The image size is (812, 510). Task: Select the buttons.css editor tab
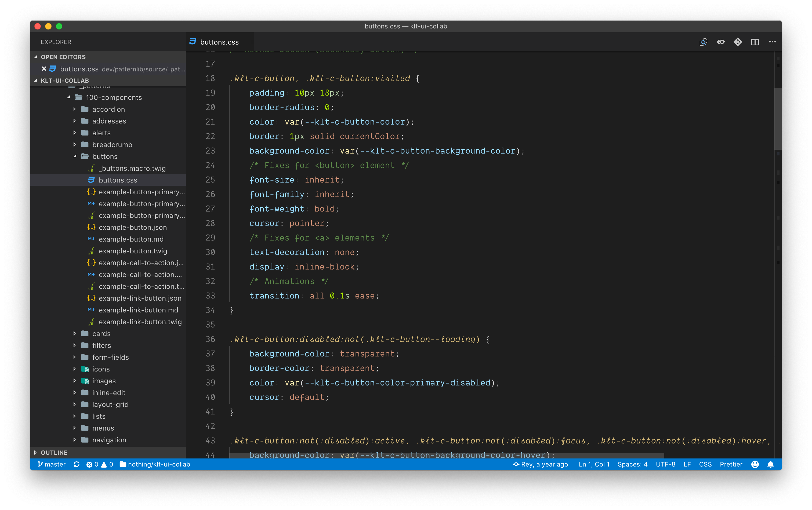(x=219, y=42)
